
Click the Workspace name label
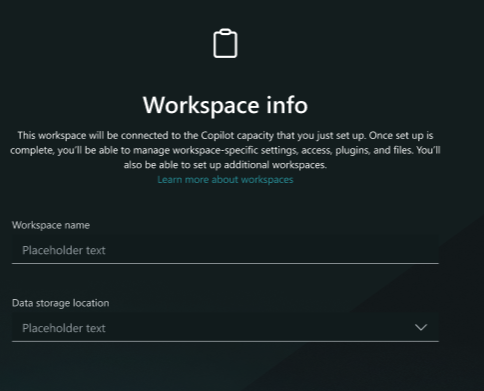click(51, 225)
